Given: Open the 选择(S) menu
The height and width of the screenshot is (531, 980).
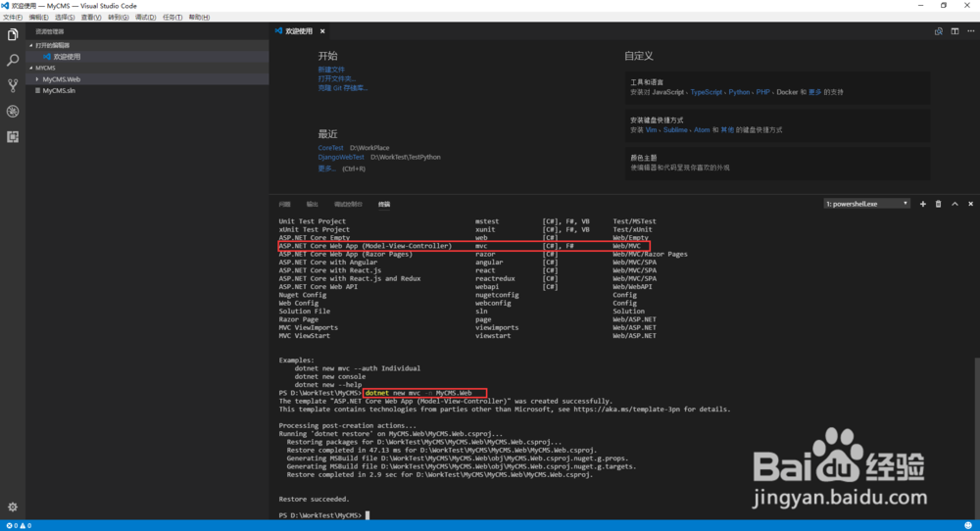Looking at the screenshot, I should [65, 18].
